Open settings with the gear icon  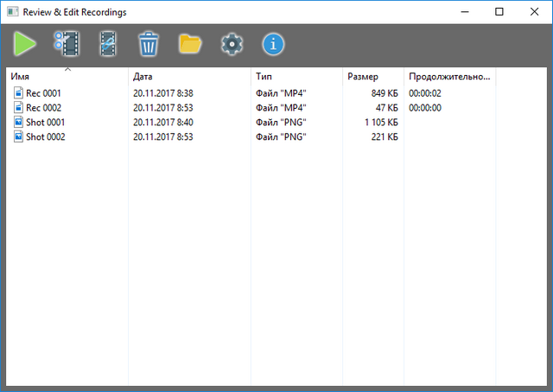point(232,43)
